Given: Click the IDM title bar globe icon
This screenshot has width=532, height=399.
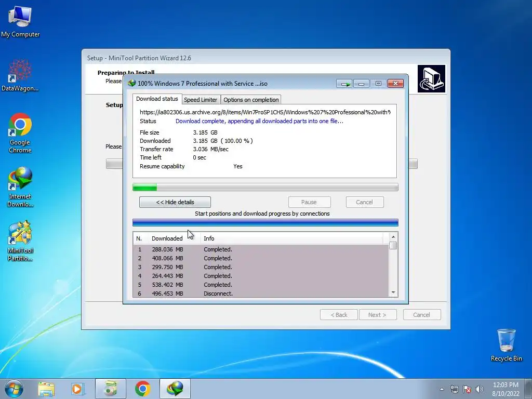Looking at the screenshot, I should (x=131, y=83).
